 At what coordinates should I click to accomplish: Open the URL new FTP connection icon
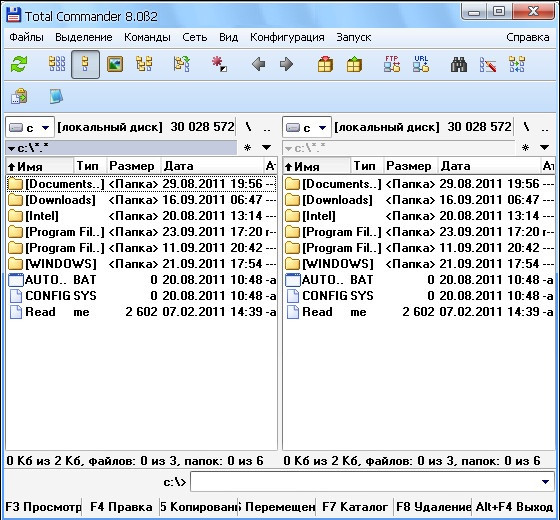pos(421,64)
